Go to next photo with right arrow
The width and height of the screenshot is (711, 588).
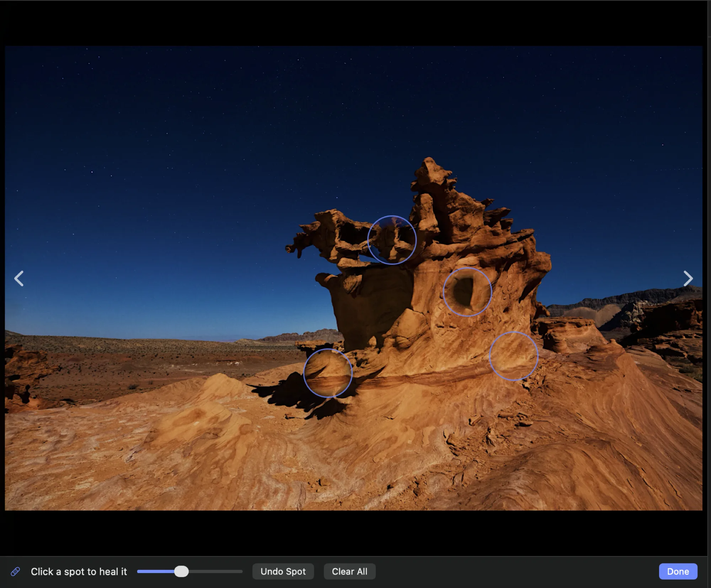(688, 279)
